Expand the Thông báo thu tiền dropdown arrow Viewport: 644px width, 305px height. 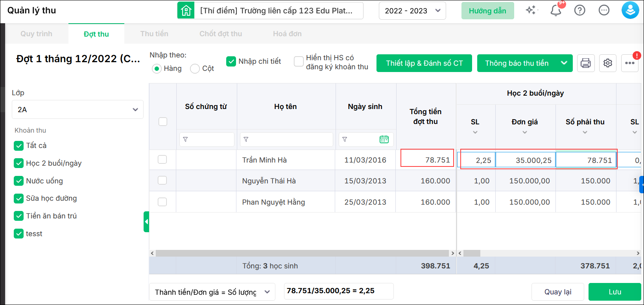pos(564,63)
